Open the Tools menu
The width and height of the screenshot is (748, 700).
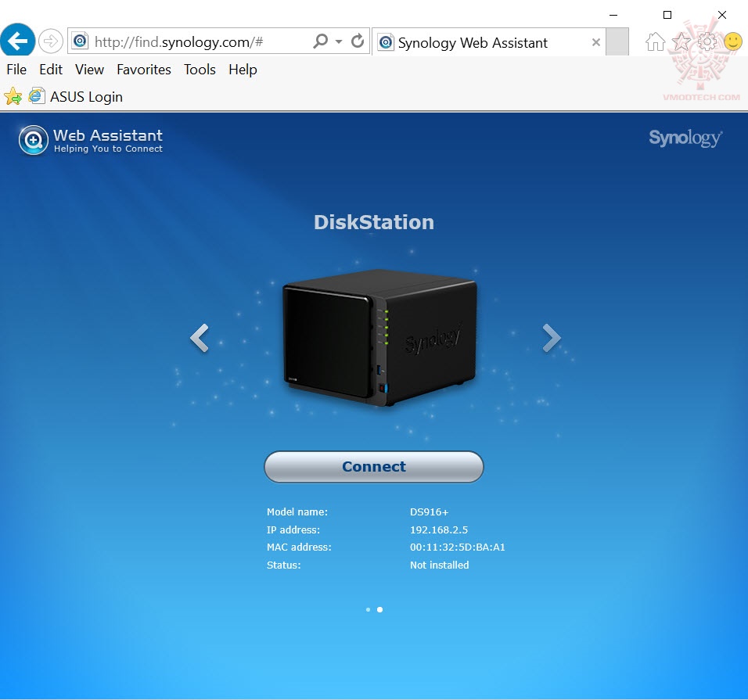200,70
